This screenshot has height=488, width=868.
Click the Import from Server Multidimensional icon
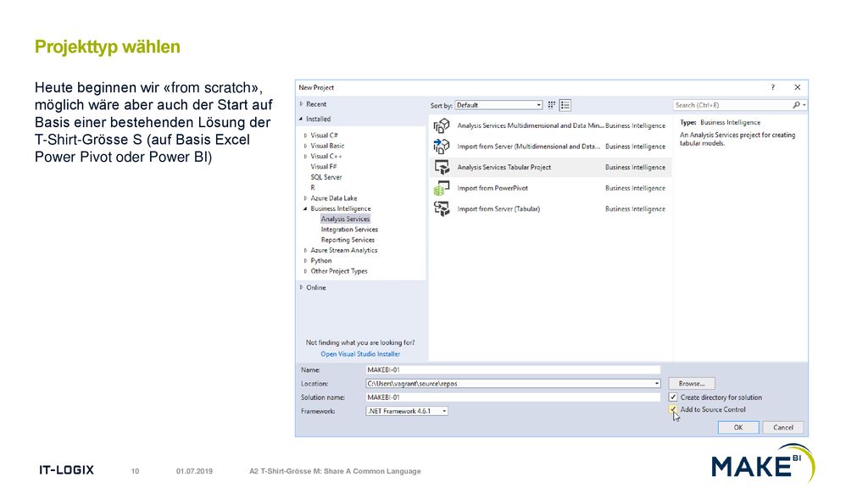click(x=441, y=147)
